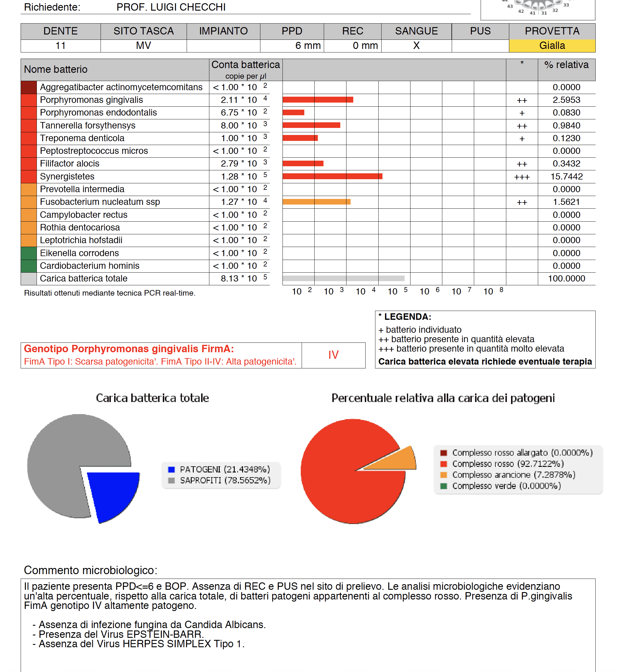Select the 'Cardiobacterium hominis' bacterium name
This screenshot has width=621, height=672.
[x=90, y=266]
